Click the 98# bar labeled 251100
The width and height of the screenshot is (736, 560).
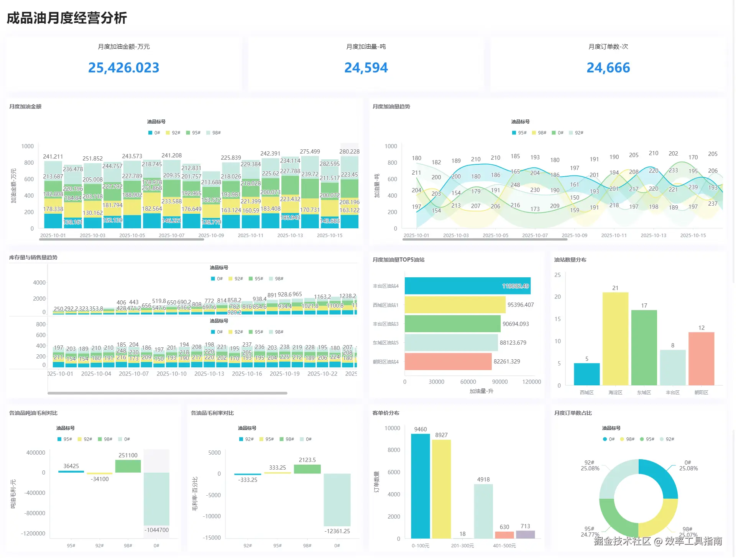coord(128,466)
